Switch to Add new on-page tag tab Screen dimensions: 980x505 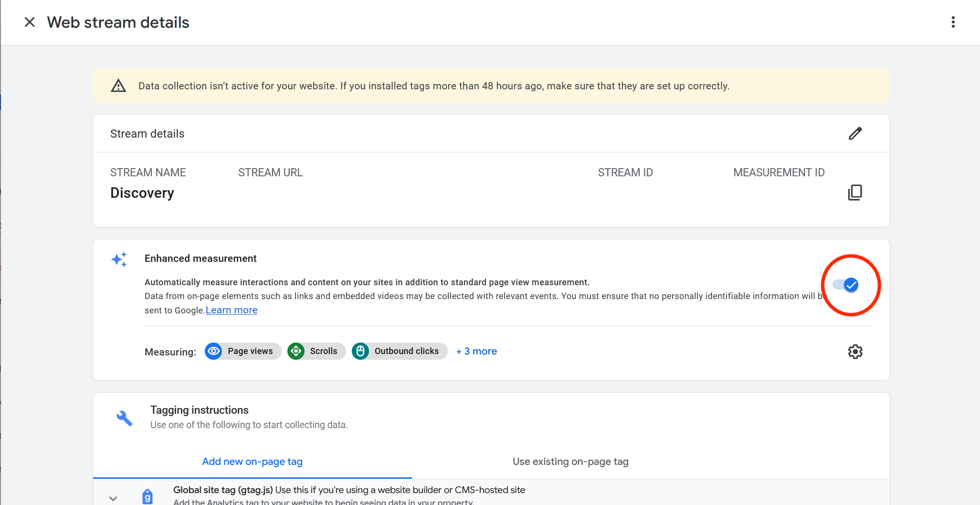click(x=252, y=462)
